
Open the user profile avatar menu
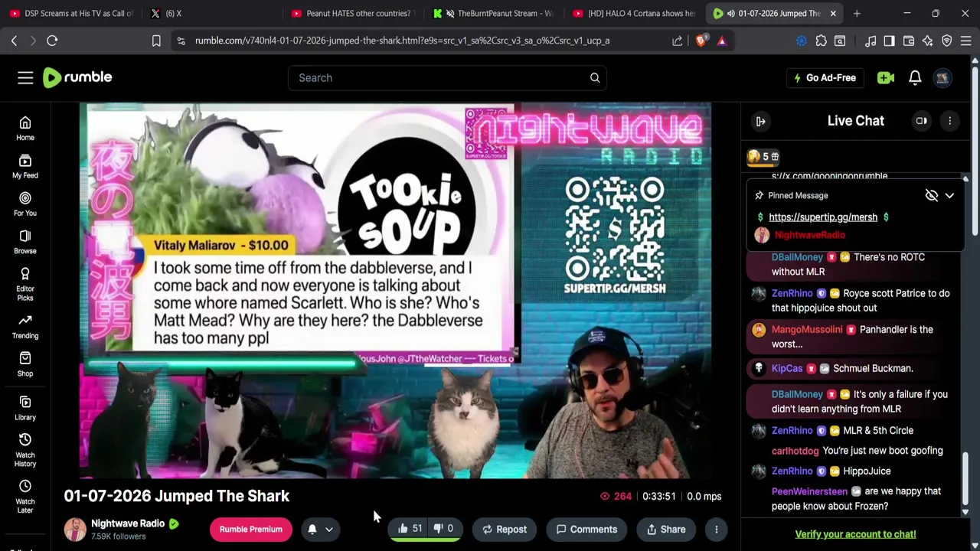pos(942,77)
